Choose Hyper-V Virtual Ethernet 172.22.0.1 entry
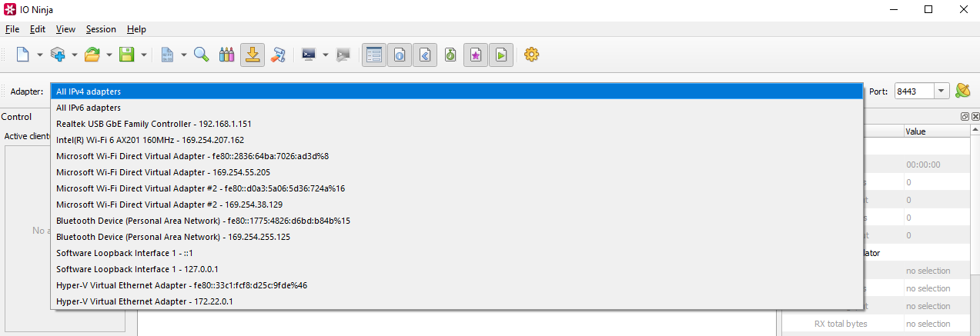The width and height of the screenshot is (980, 336). pos(457,301)
